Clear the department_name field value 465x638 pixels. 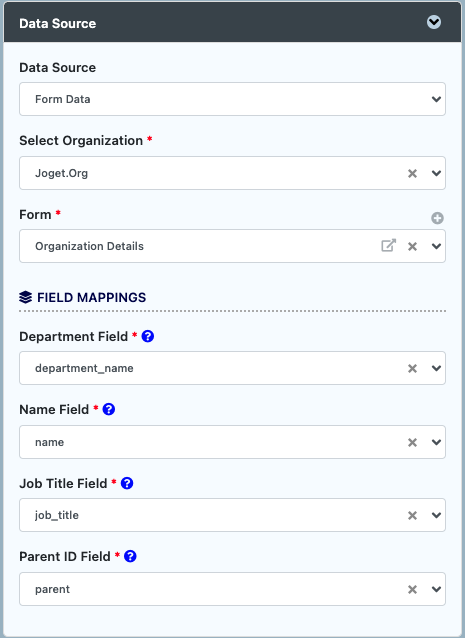[x=412, y=368]
